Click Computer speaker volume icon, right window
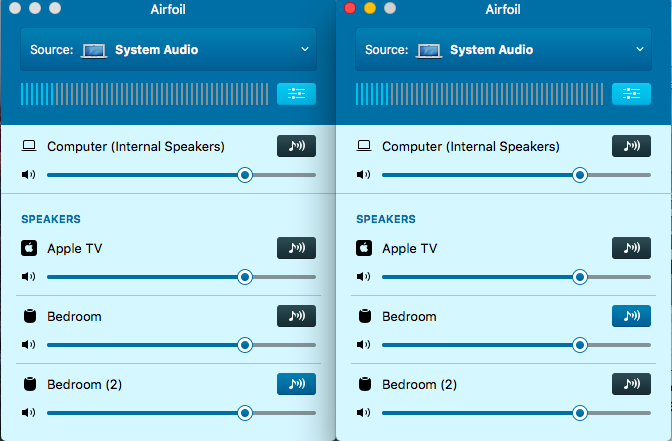Viewport: 672px width, 441px height. coord(363,174)
